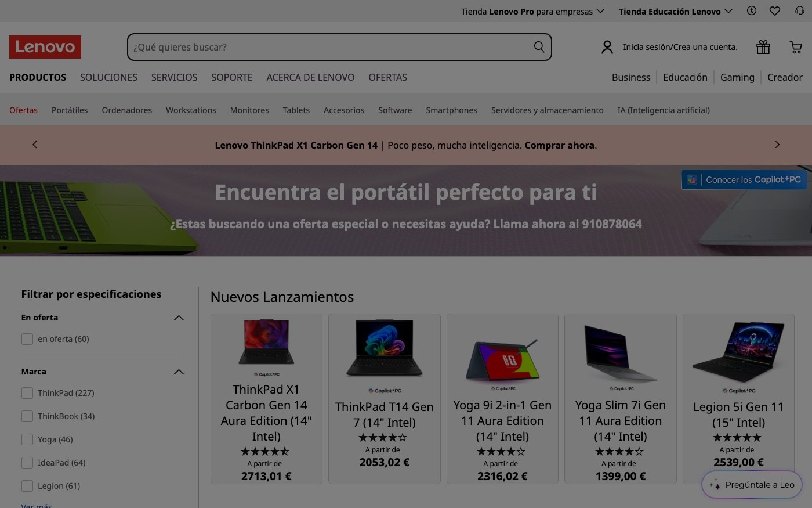Tick the Yoga (46) checkbox
This screenshot has height=508, width=812.
(x=27, y=439)
